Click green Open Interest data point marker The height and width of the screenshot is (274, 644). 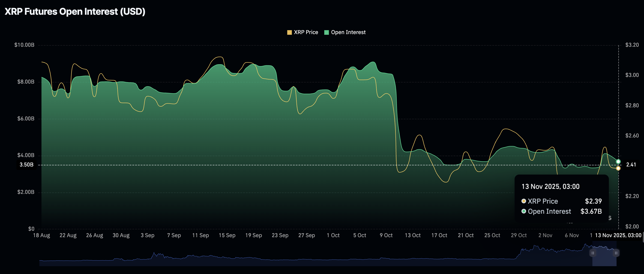[618, 161]
